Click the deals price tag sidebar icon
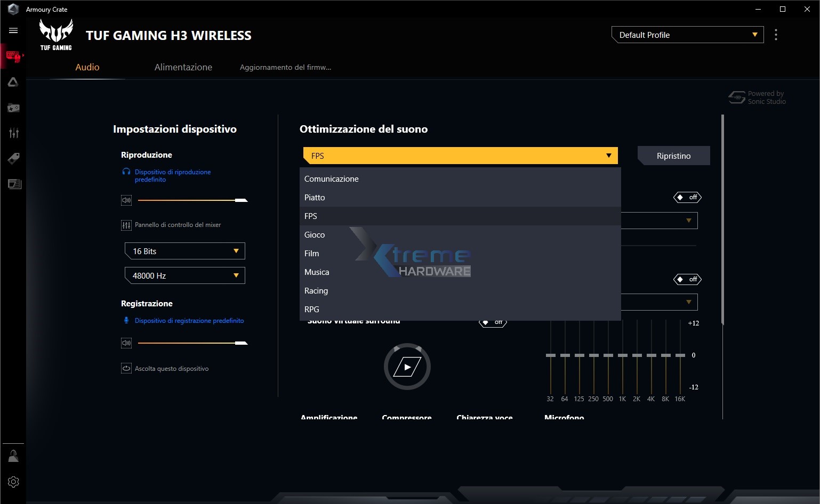The width and height of the screenshot is (820, 504). (x=13, y=158)
